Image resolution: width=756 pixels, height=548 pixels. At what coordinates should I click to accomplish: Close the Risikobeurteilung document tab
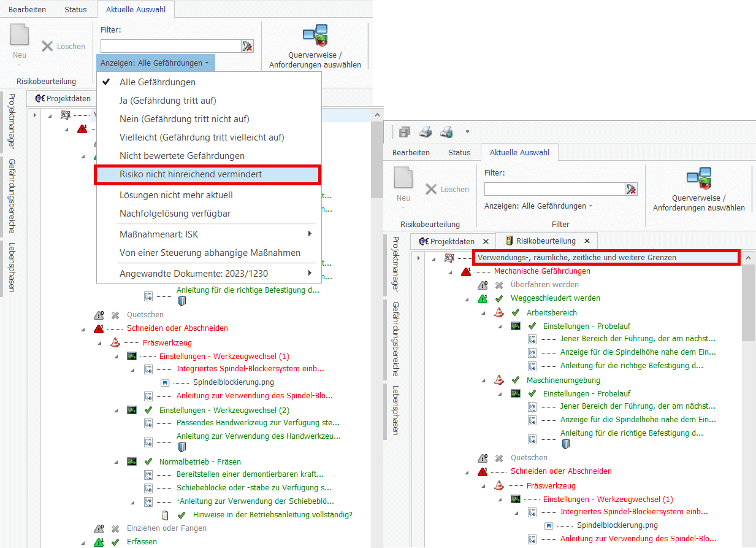(587, 241)
